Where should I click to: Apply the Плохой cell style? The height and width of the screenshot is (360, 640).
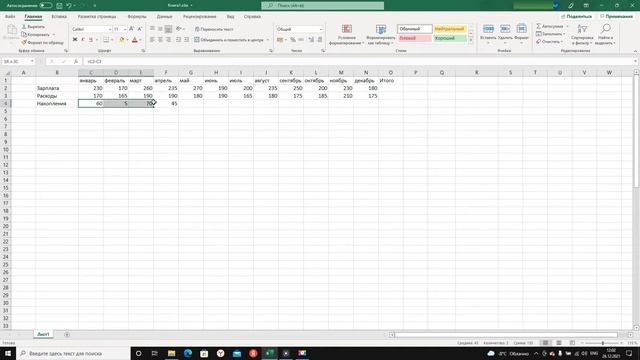(x=415, y=38)
